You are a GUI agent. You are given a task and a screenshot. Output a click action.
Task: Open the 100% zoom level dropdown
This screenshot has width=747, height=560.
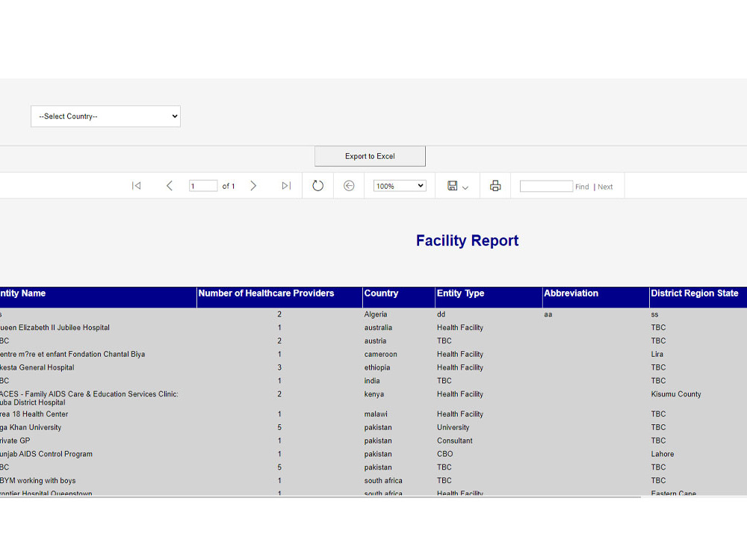pyautogui.click(x=399, y=185)
